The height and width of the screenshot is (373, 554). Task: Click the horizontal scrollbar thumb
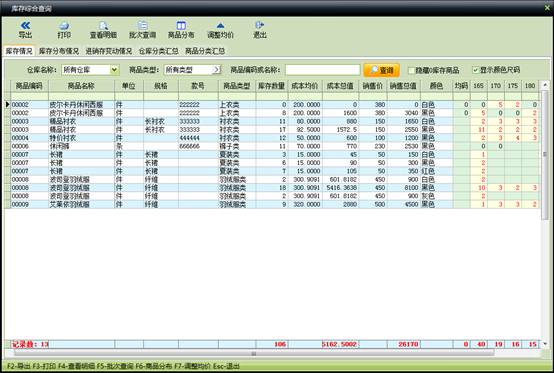(254, 353)
